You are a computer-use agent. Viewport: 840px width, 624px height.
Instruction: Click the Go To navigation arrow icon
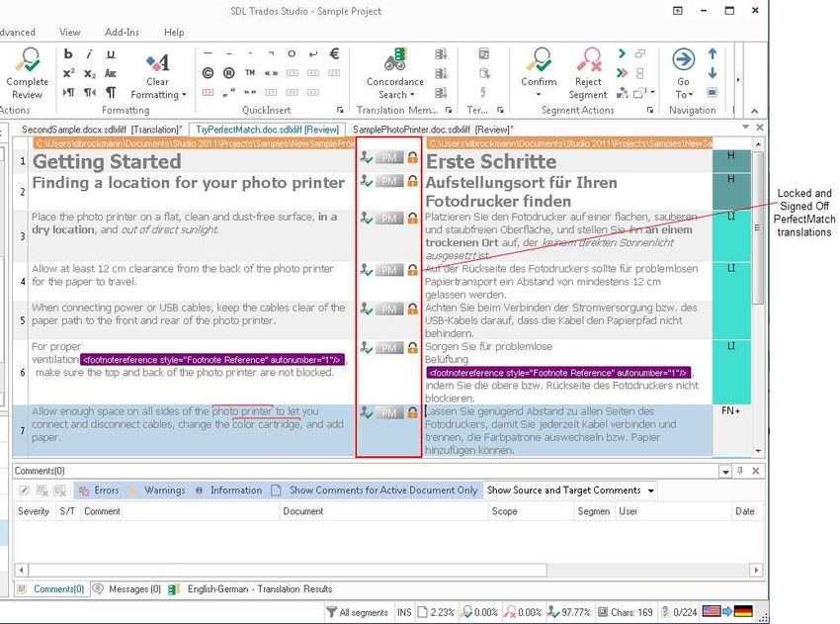click(x=684, y=59)
